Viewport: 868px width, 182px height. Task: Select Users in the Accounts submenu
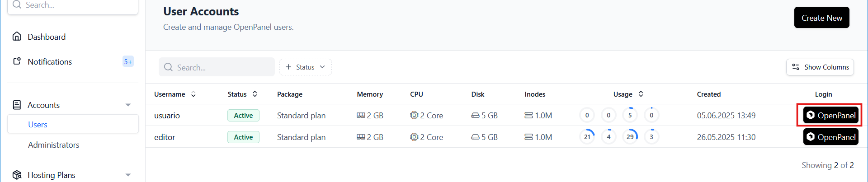38,124
